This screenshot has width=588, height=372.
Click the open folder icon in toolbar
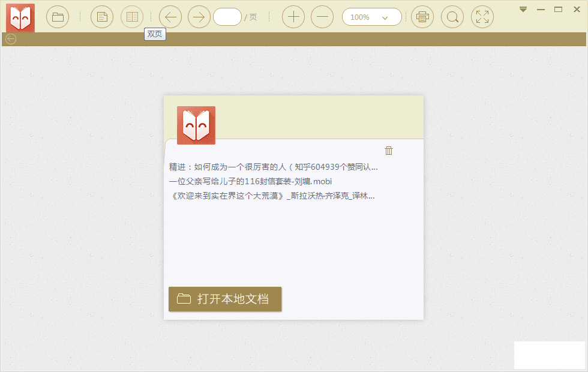58,17
